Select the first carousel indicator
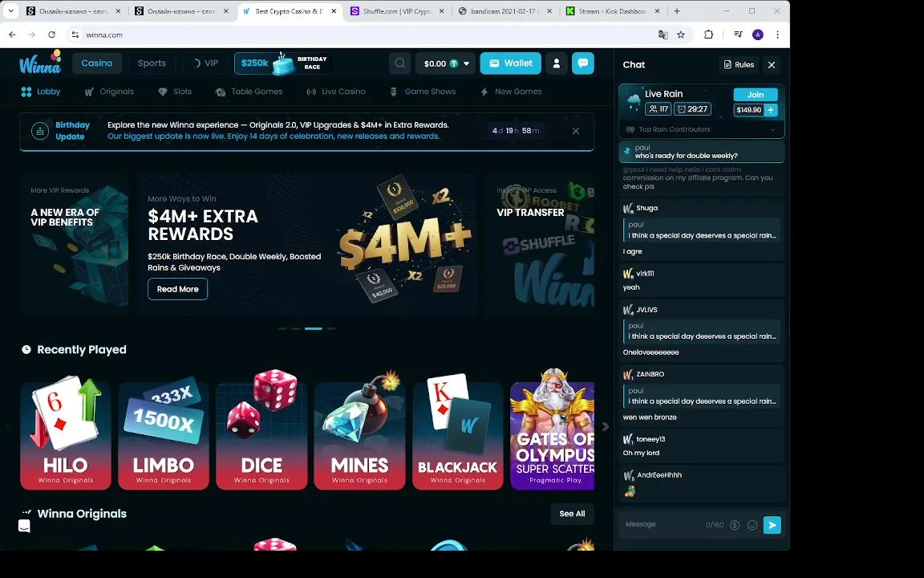The width and height of the screenshot is (924, 578). point(282,328)
